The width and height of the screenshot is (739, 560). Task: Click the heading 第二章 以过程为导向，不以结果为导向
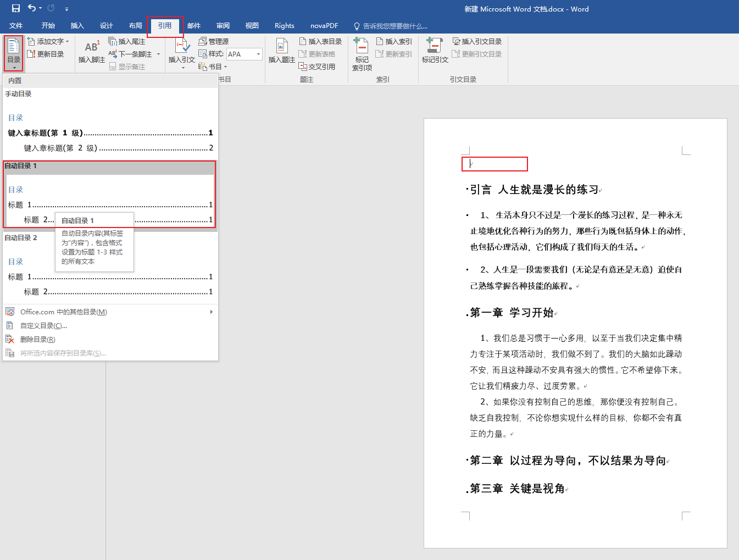[x=568, y=461]
